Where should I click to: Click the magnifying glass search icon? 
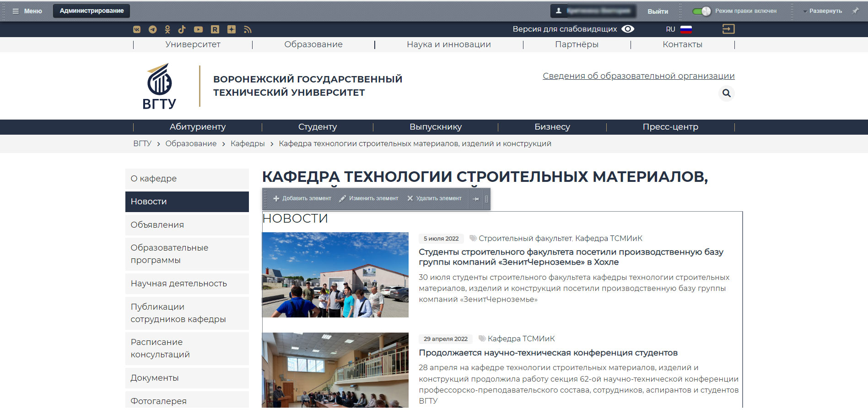[726, 93]
